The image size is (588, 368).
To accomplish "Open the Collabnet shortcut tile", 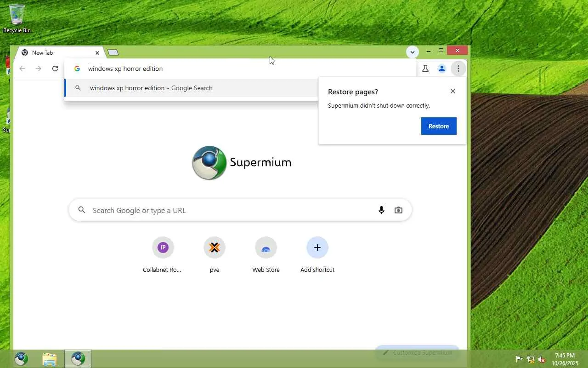I will (163, 255).
